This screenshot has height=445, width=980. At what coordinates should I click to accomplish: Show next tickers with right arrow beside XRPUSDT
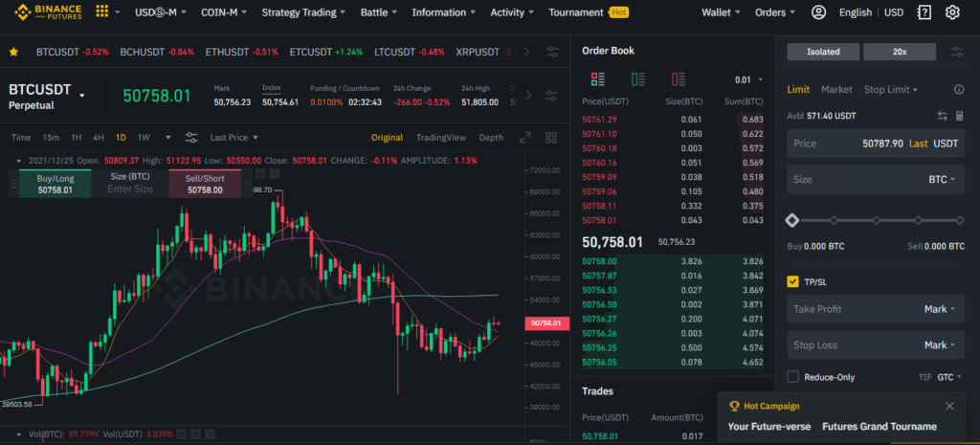click(527, 52)
